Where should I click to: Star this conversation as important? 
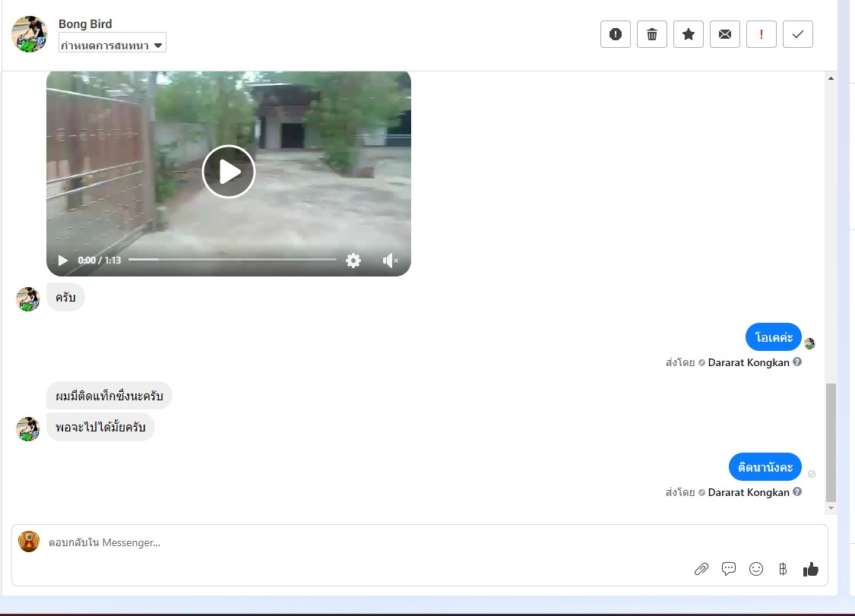click(689, 34)
